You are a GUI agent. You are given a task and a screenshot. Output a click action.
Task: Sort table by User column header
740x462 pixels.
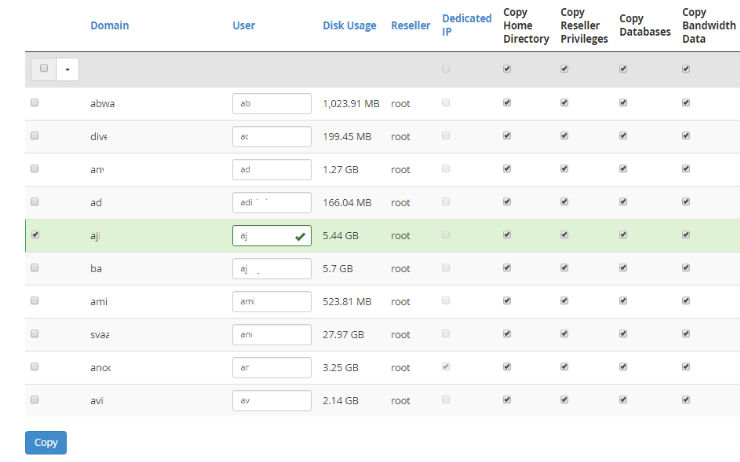(x=243, y=25)
